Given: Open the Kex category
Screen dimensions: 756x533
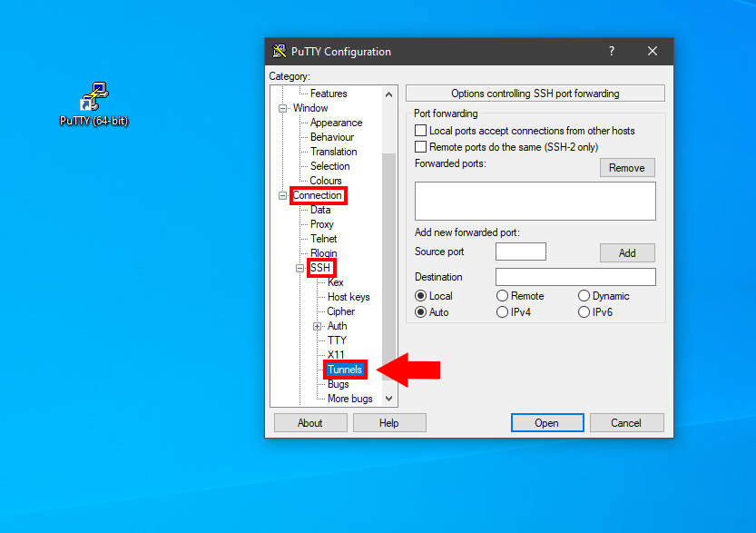Looking at the screenshot, I should tap(335, 282).
